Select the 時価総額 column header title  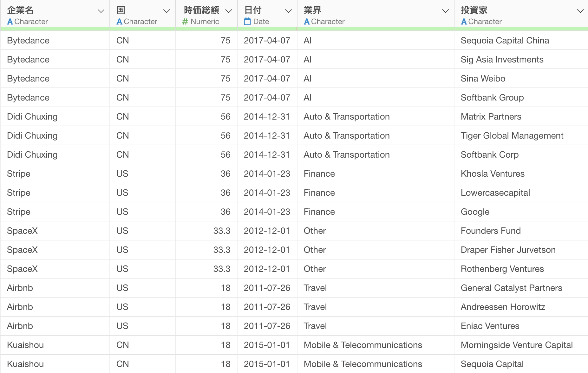pos(202,10)
